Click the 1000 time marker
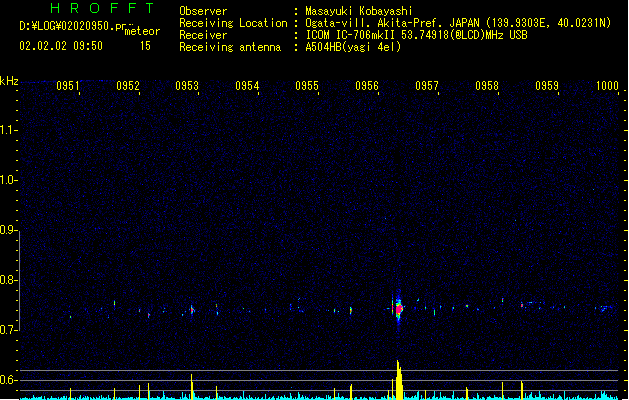 [x=607, y=85]
